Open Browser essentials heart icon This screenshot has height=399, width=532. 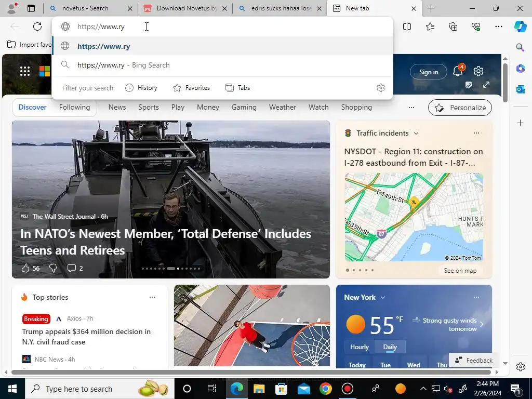pyautogui.click(x=476, y=26)
